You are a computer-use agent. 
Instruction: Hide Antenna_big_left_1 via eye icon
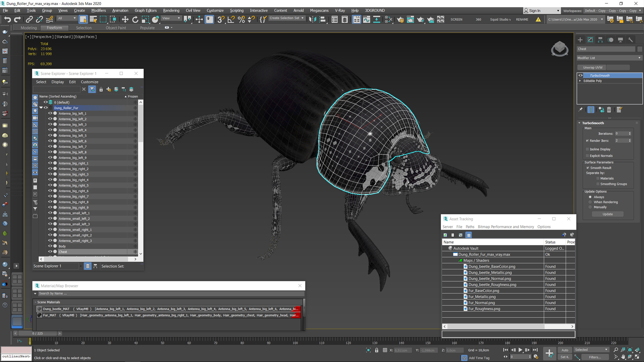click(x=50, y=113)
